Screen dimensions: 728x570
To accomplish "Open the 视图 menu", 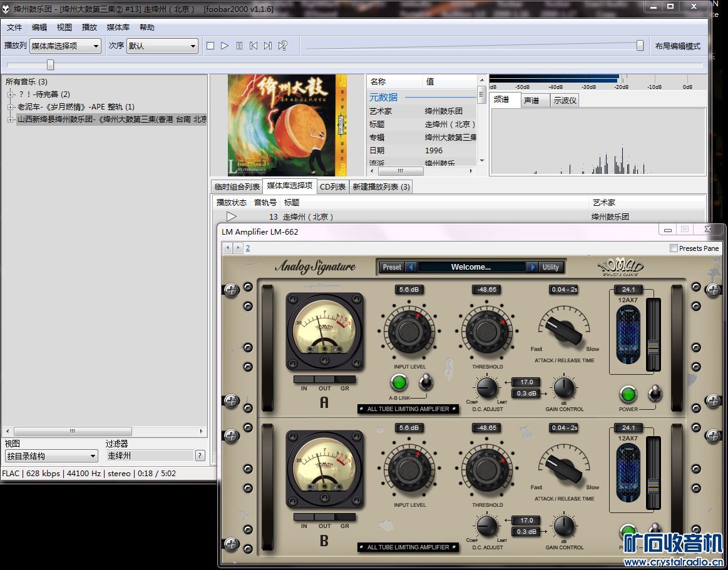I will pos(64,28).
